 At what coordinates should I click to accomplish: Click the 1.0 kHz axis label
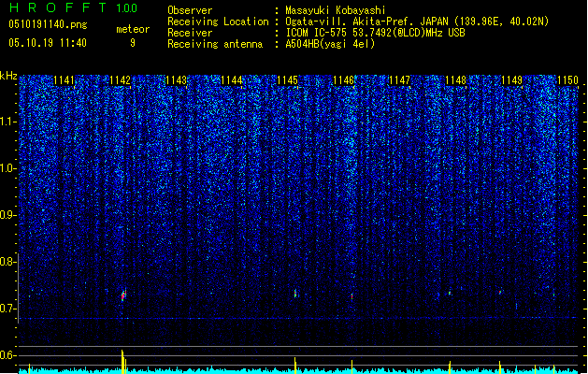point(7,168)
